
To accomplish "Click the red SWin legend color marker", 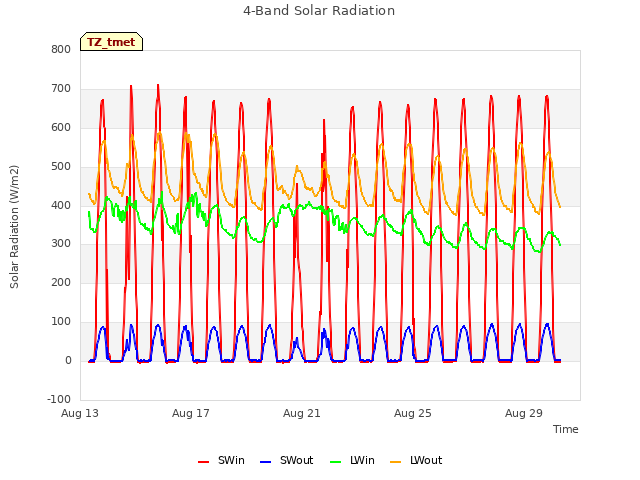I will pos(203,462).
